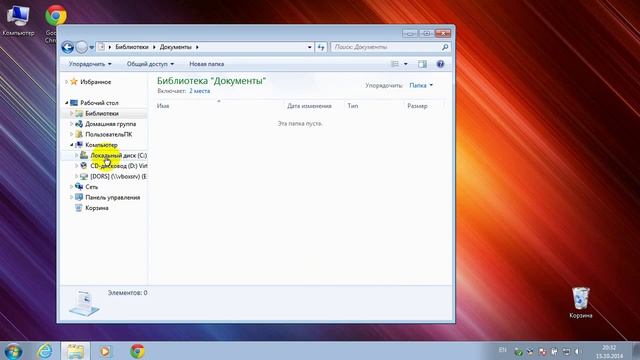Open Windows Media Player from the taskbar
Viewport: 640px width, 360px height.
[x=105, y=351]
